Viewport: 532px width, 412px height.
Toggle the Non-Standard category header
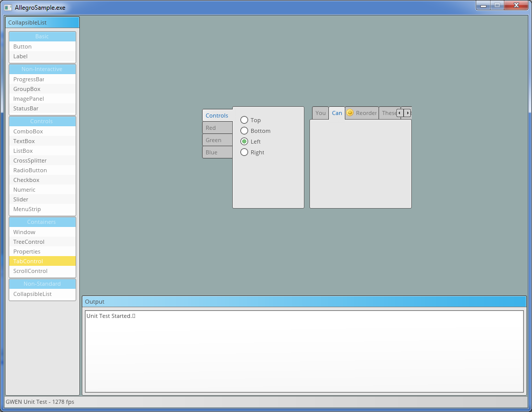point(42,284)
